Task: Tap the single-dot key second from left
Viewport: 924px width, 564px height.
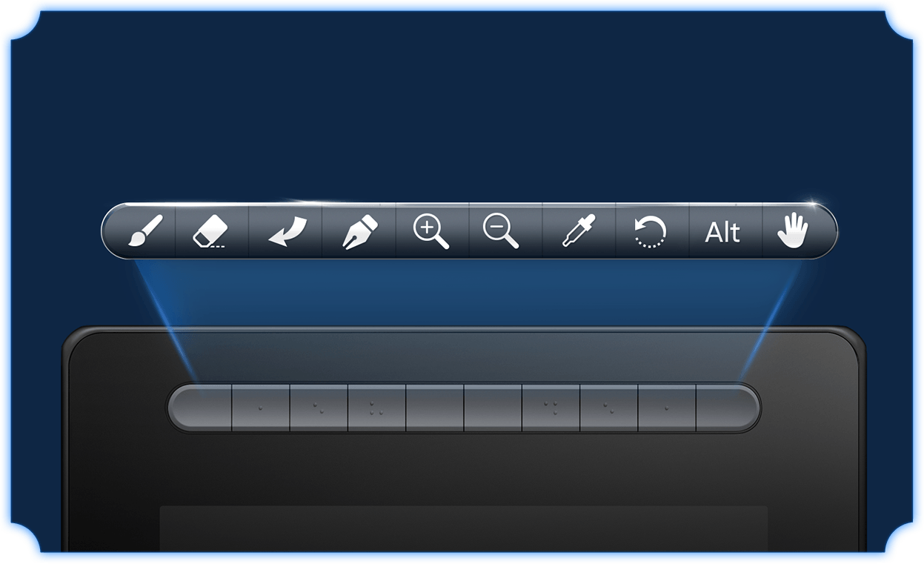Action: (x=261, y=408)
